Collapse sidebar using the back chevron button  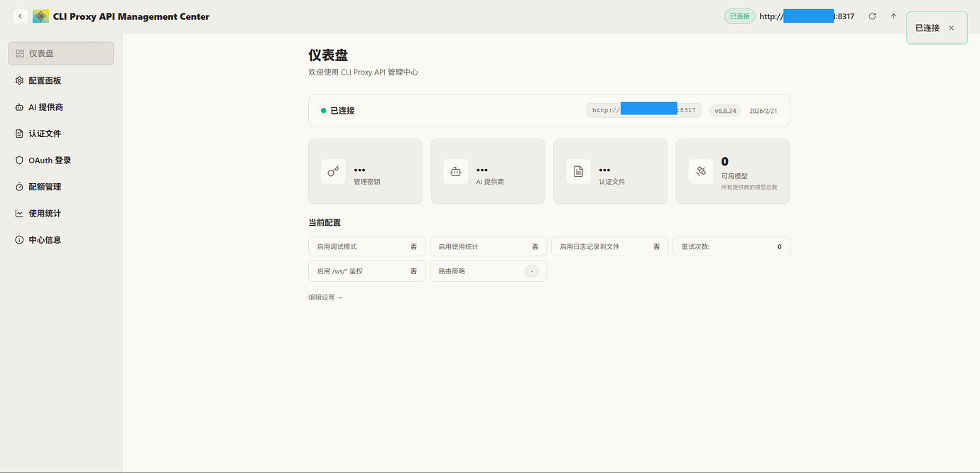pyautogui.click(x=20, y=16)
